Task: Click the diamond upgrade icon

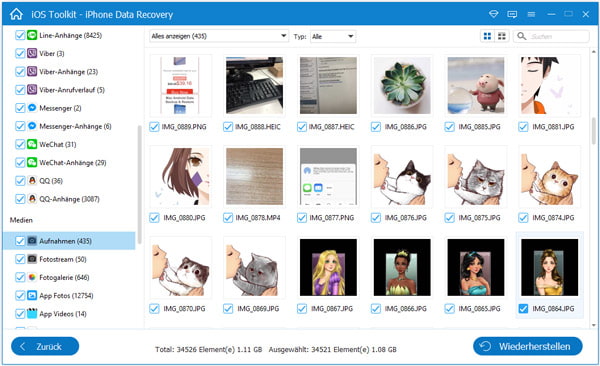Action: pyautogui.click(x=494, y=14)
